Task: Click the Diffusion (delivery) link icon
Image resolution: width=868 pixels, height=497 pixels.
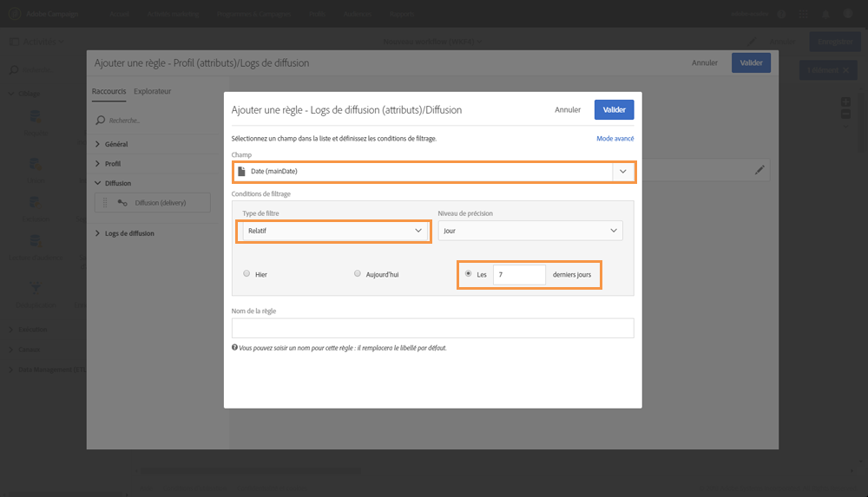Action: coord(122,203)
